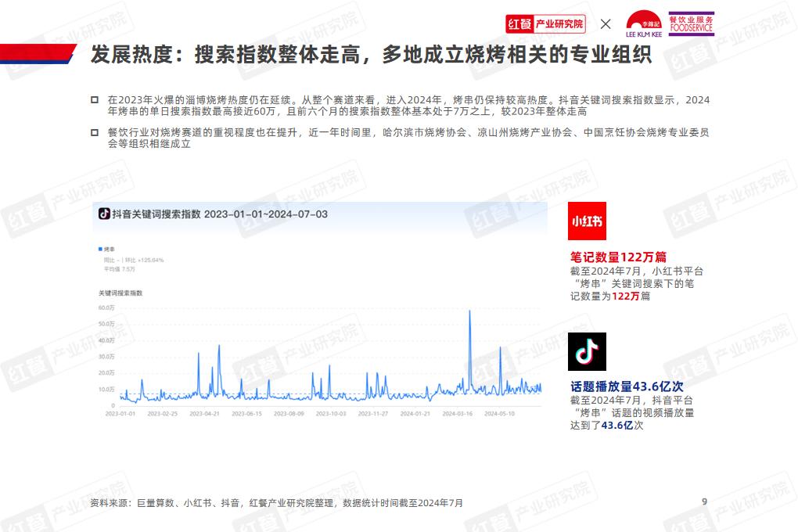
Task: Click the page number 9
Action: (x=704, y=501)
